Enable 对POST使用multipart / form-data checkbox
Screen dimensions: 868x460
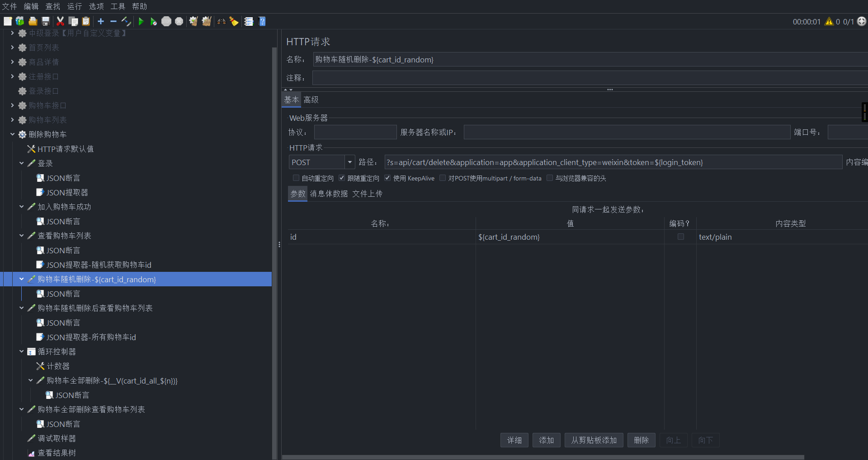[x=443, y=178]
